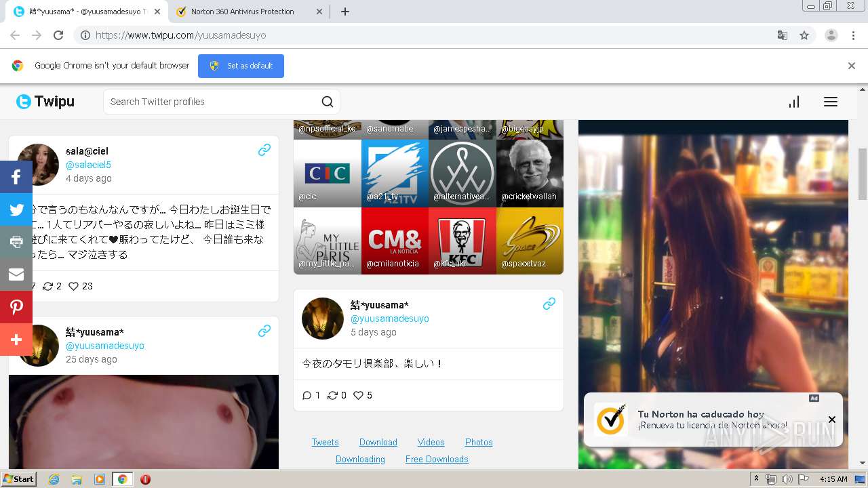
Task: Click the heart icon on the 5 days ago tweet
Action: [x=358, y=395]
